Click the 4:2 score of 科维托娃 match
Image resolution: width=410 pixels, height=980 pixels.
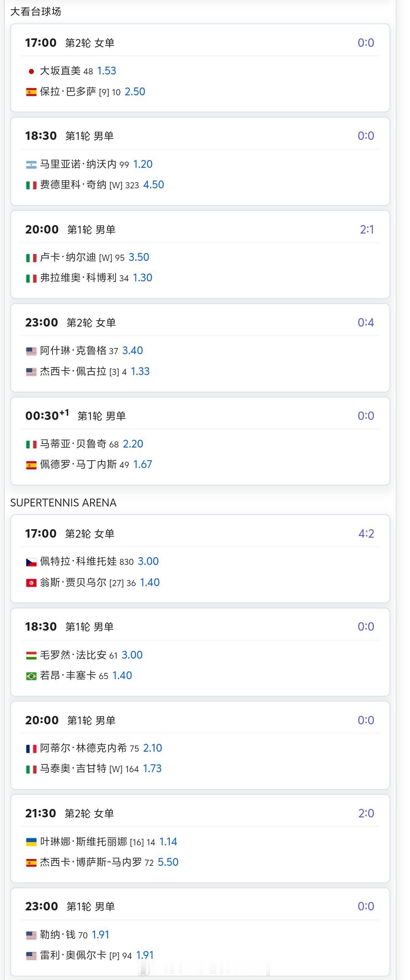click(366, 533)
